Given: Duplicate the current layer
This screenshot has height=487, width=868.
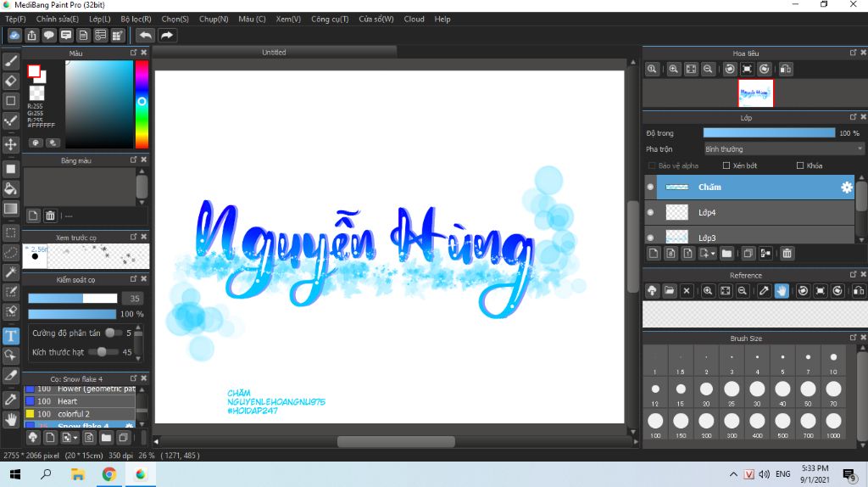Looking at the screenshot, I should [748, 253].
